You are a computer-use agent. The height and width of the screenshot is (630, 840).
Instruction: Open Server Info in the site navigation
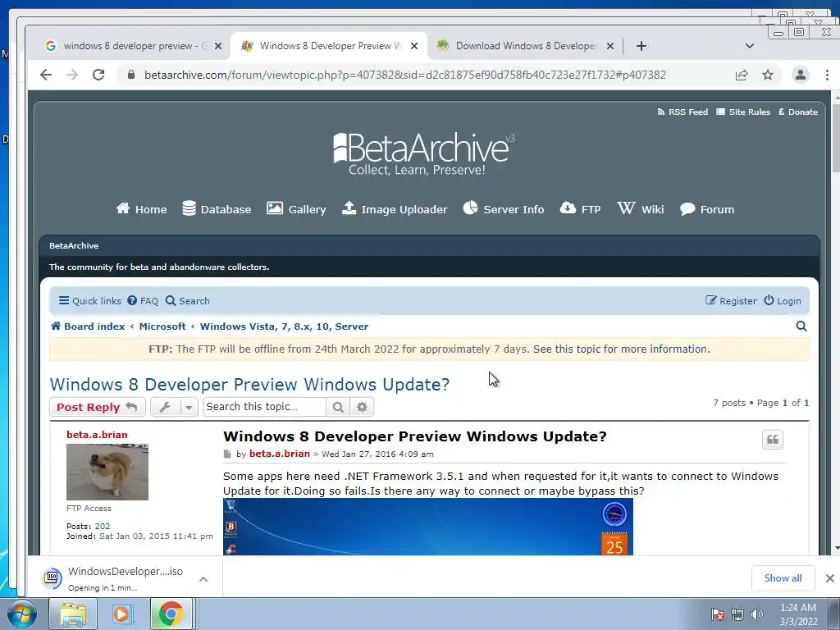coord(504,209)
